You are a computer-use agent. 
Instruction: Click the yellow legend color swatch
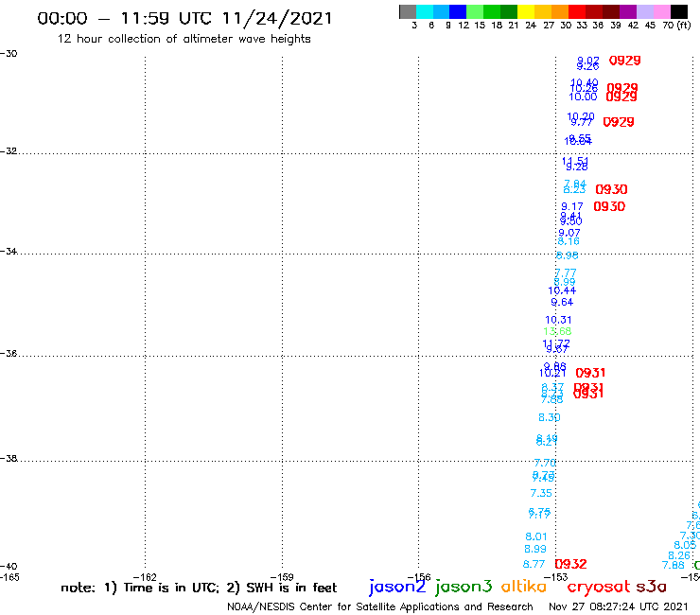526,11
